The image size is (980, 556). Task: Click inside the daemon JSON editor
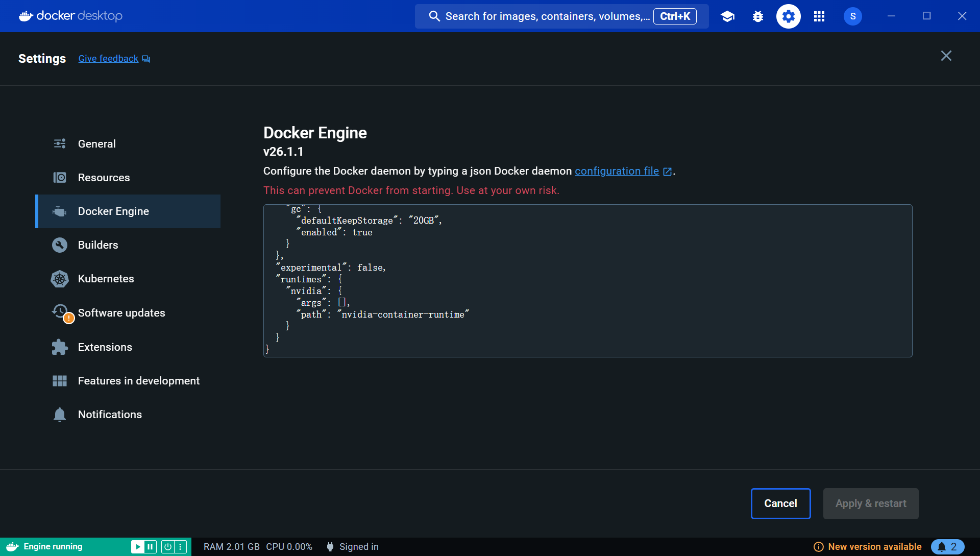[587, 281]
